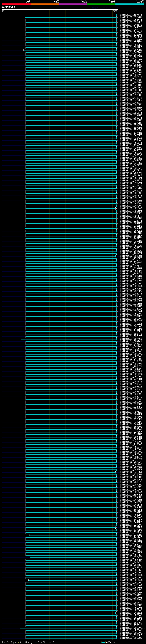Select hit label UniRef100_Q9LYJ3
The image size is (146, 644).
[131, 113]
